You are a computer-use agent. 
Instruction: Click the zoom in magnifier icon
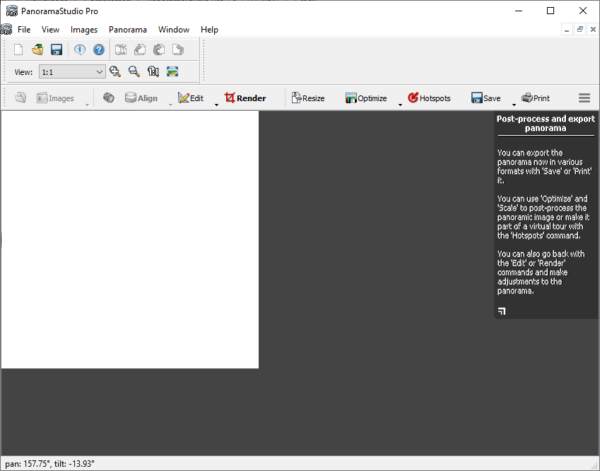click(115, 72)
